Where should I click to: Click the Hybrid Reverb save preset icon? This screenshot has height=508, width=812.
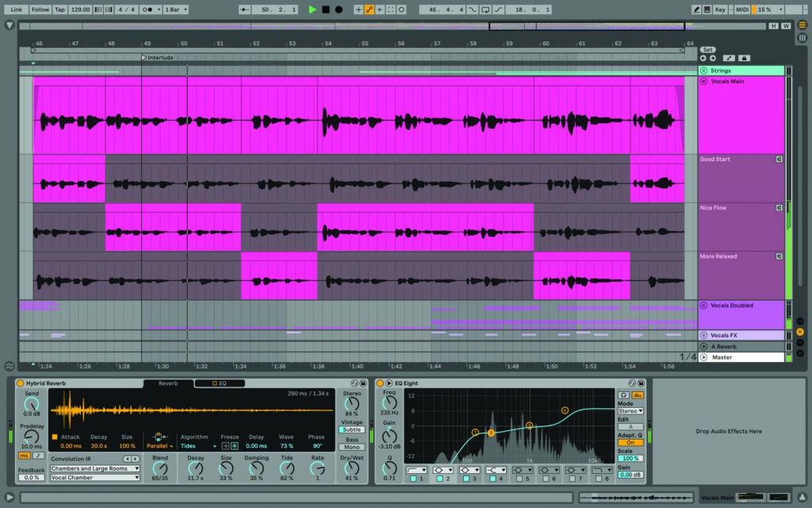(x=363, y=383)
